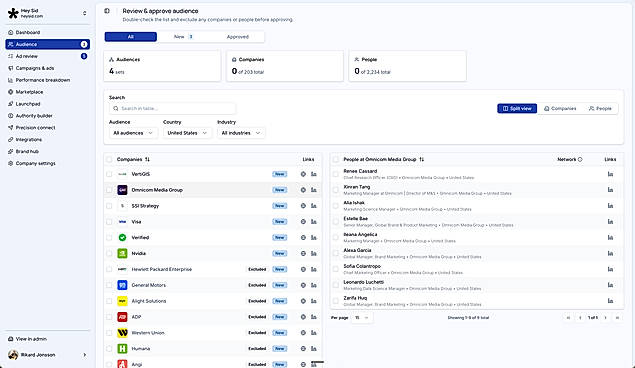Click View in admin link
This screenshot has height=368, width=635.
tap(47, 339)
